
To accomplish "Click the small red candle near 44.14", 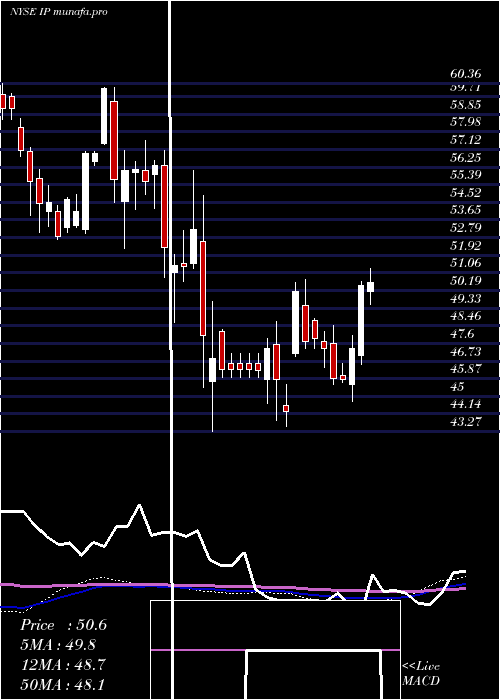I will [x=286, y=408].
